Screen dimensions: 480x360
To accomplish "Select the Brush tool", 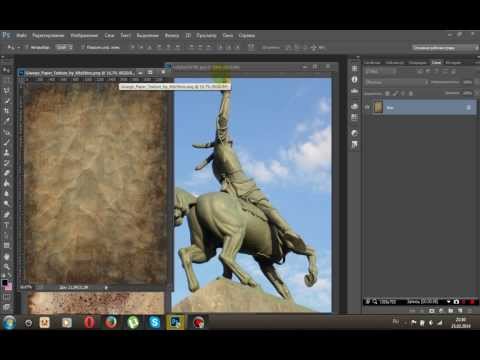I will [6, 142].
